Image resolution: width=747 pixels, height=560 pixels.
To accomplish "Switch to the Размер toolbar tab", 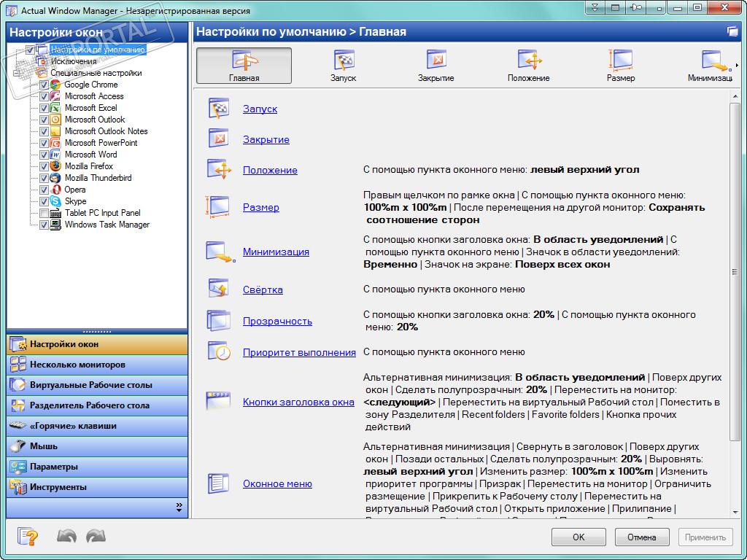I will 621,66.
